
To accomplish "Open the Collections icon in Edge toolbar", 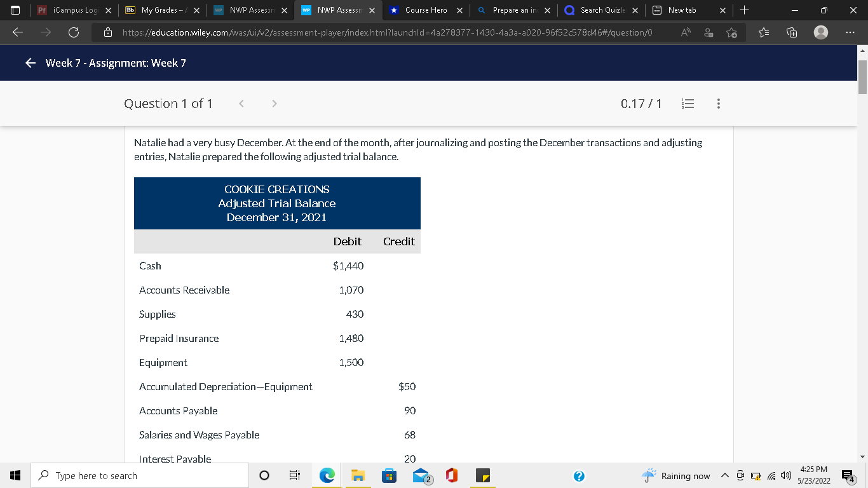I will 791,32.
